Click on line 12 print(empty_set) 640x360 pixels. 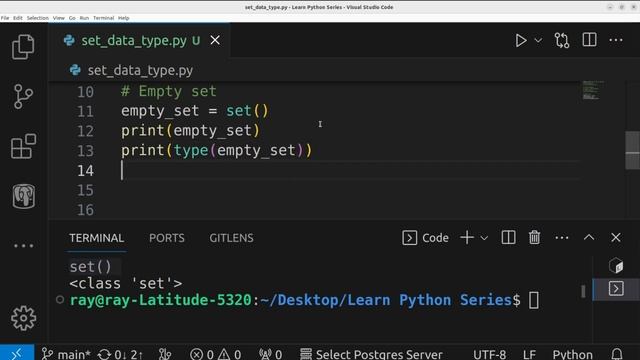coord(190,131)
